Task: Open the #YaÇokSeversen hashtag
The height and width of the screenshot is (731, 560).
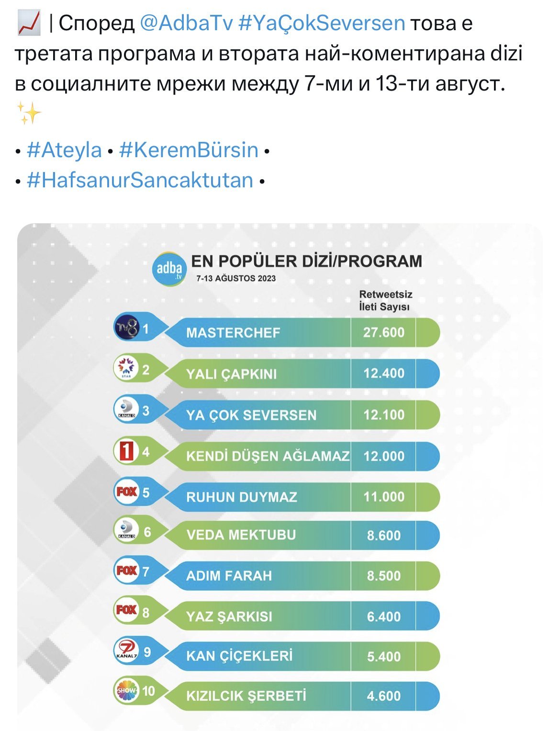Action: 322,23
